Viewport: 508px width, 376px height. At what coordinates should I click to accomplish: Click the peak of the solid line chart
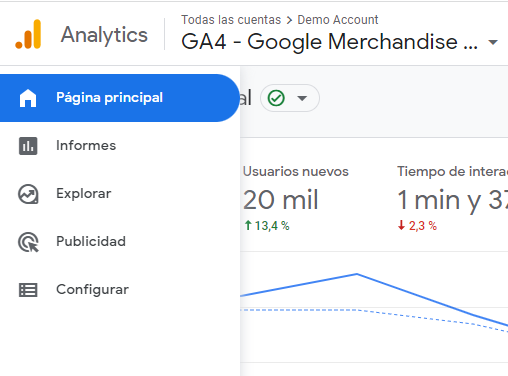(357, 274)
